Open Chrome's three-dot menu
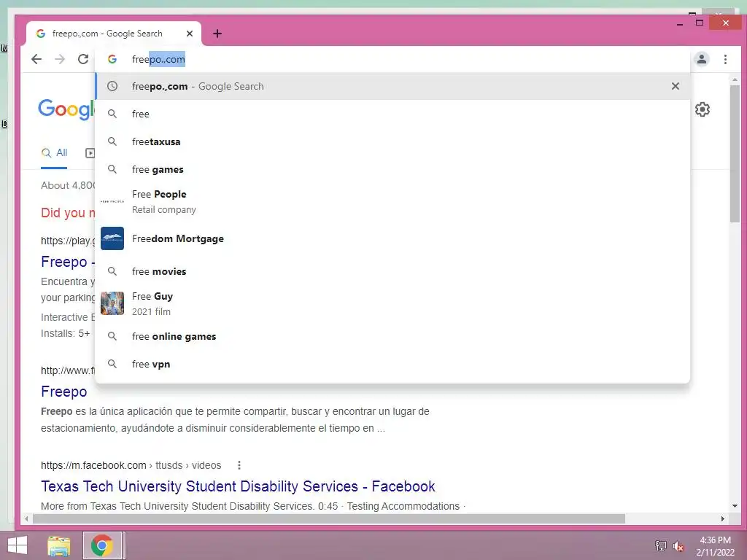This screenshot has width=747, height=560. pyautogui.click(x=725, y=59)
